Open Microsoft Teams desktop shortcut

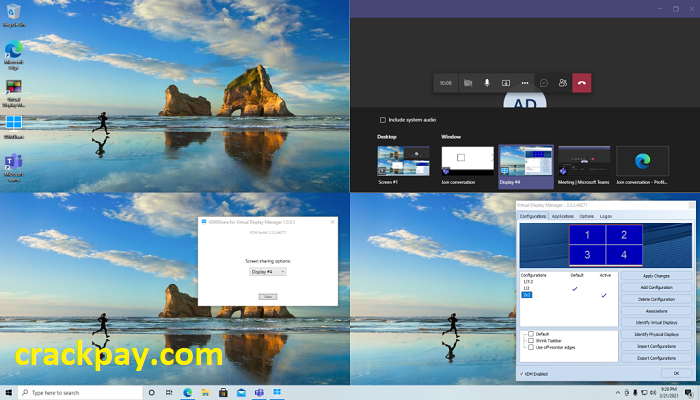tap(14, 168)
